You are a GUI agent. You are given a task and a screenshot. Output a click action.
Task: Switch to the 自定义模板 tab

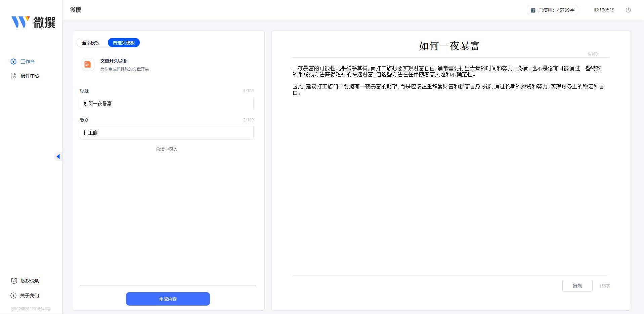pos(124,42)
